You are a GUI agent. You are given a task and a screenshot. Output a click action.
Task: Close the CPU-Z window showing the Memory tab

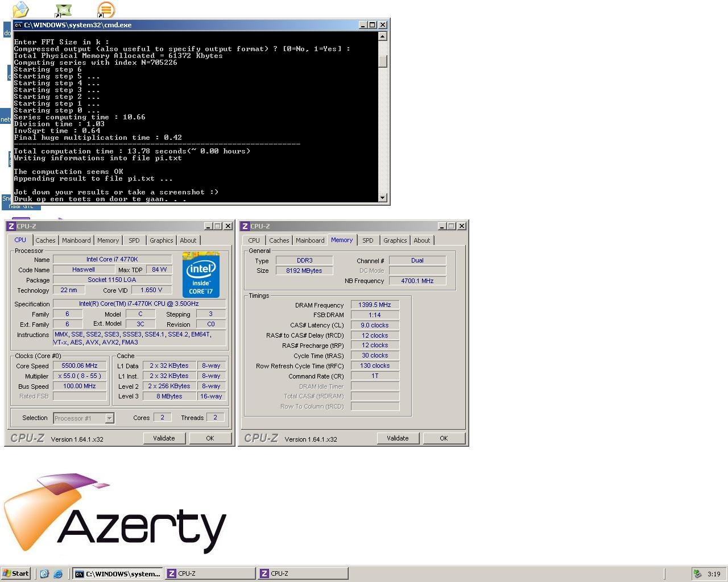(462, 226)
